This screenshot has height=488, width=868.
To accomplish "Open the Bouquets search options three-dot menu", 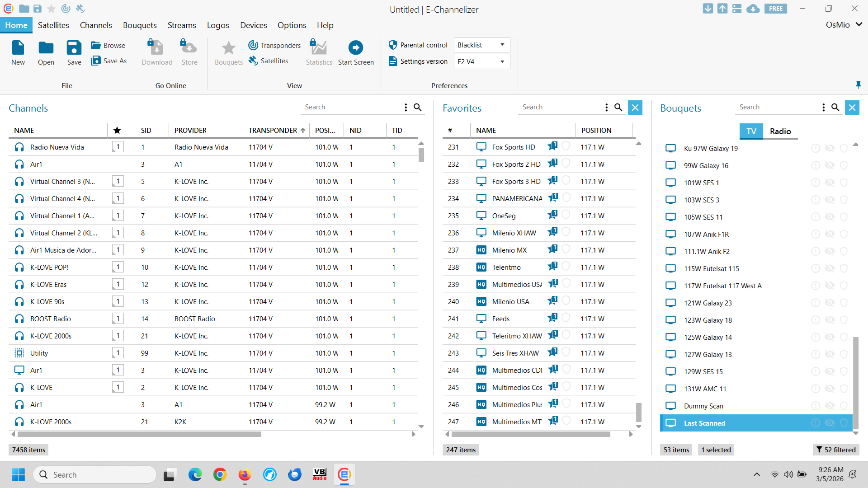I will coord(823,107).
